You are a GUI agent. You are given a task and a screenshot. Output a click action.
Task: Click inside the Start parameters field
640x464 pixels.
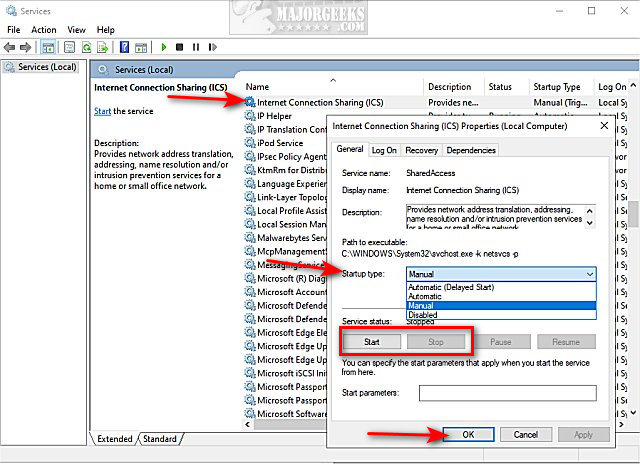(507, 393)
